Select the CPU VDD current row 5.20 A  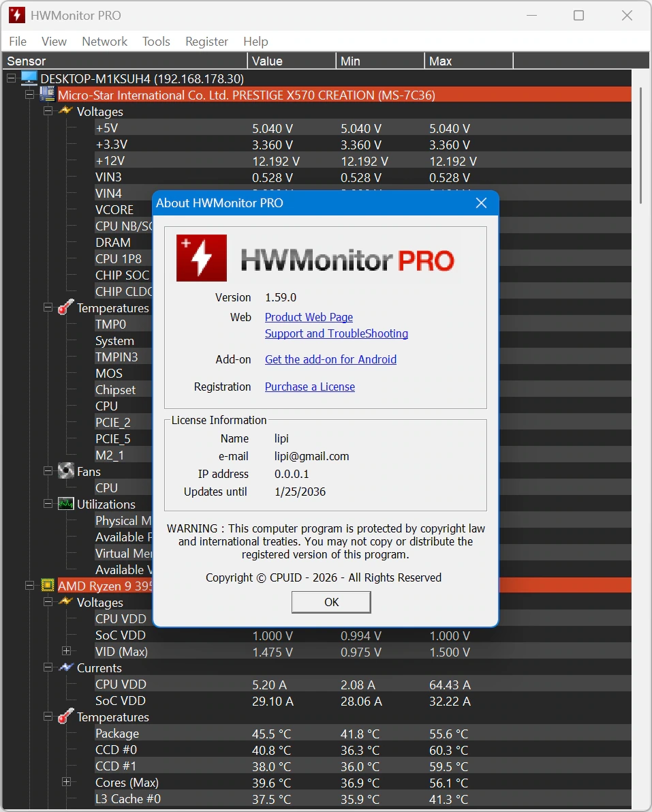(362, 684)
